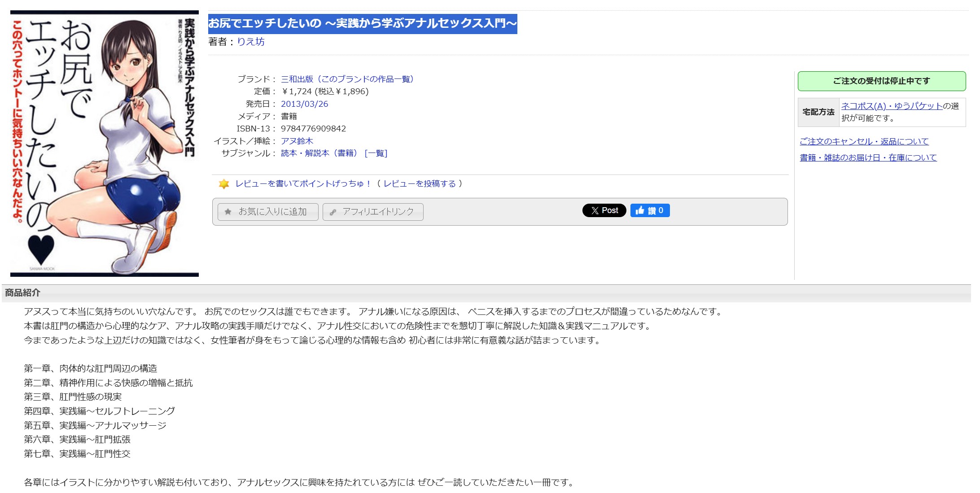This screenshot has width=980, height=493.
Task: Click the 商品紹介 section header
Action: click(486, 293)
